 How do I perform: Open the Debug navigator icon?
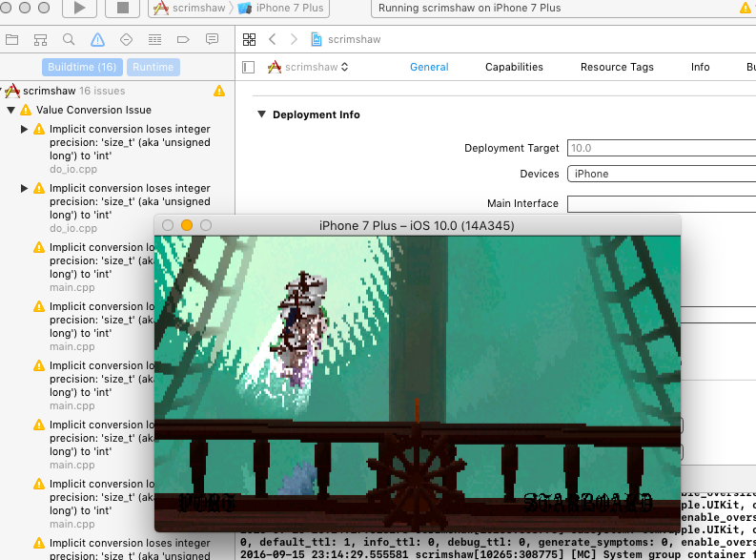coord(154,39)
